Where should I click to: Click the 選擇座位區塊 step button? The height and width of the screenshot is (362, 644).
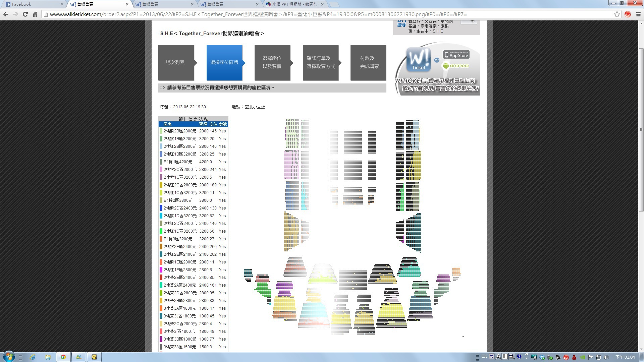point(224,62)
